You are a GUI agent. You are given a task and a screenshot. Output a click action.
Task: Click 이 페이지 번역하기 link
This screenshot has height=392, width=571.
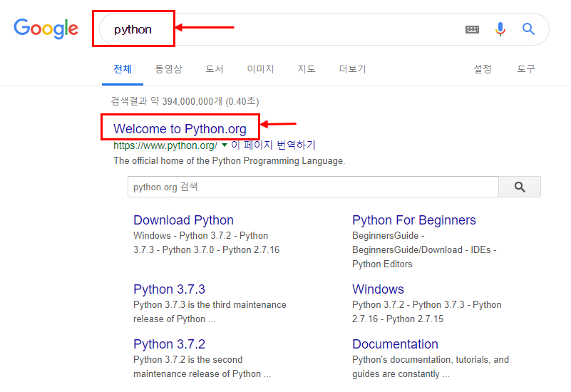pyautogui.click(x=273, y=145)
